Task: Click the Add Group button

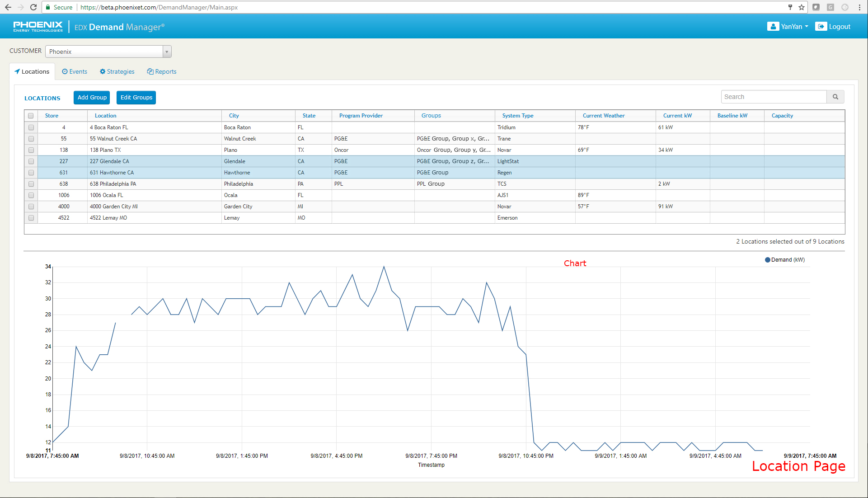Action: pyautogui.click(x=92, y=98)
